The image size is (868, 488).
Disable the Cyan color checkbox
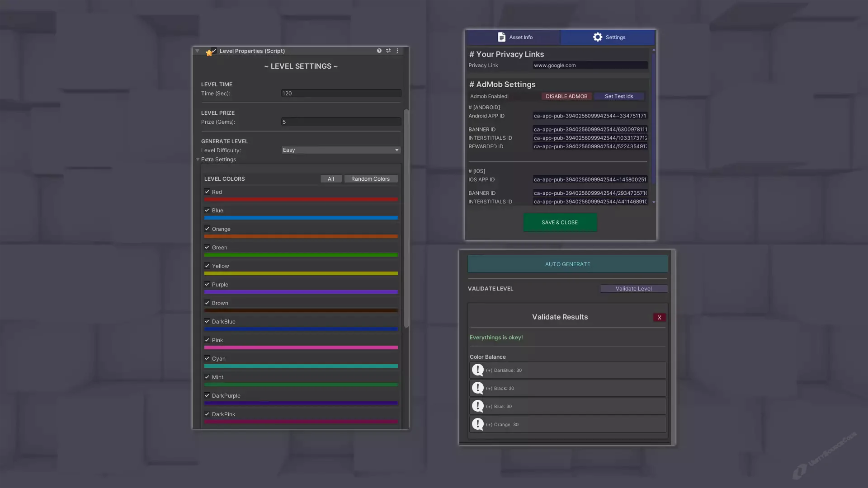point(207,358)
